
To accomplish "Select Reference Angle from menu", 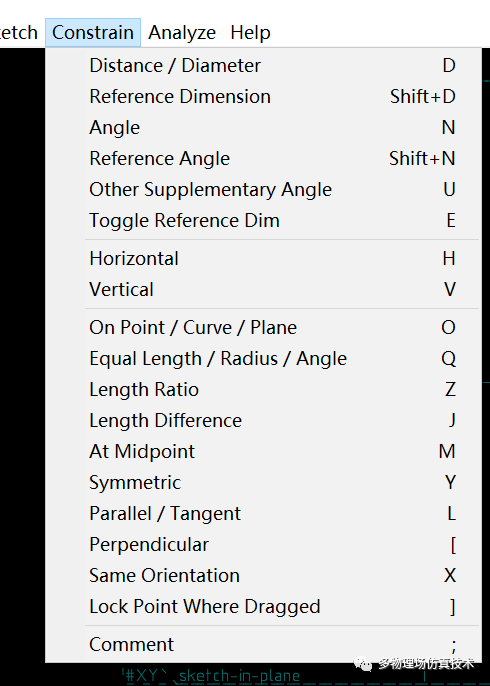I will click(x=262, y=158).
